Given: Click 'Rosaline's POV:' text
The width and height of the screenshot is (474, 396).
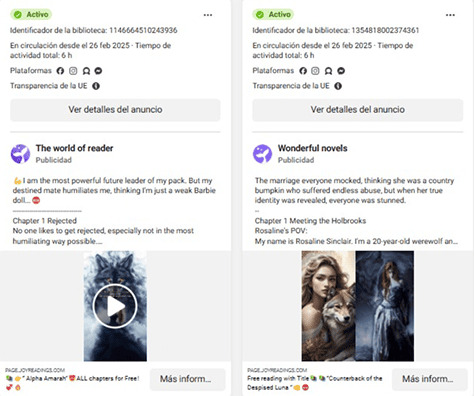Looking at the screenshot, I should [x=281, y=231].
